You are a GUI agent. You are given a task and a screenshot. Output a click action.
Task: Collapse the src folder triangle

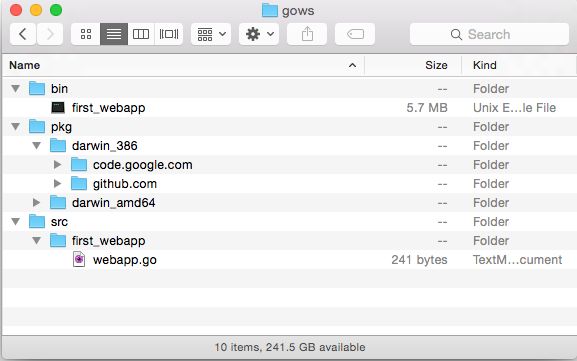pos(15,222)
